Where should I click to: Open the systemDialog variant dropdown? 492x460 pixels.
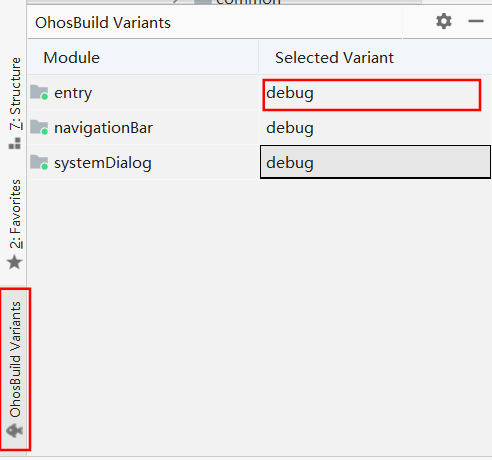(x=375, y=162)
